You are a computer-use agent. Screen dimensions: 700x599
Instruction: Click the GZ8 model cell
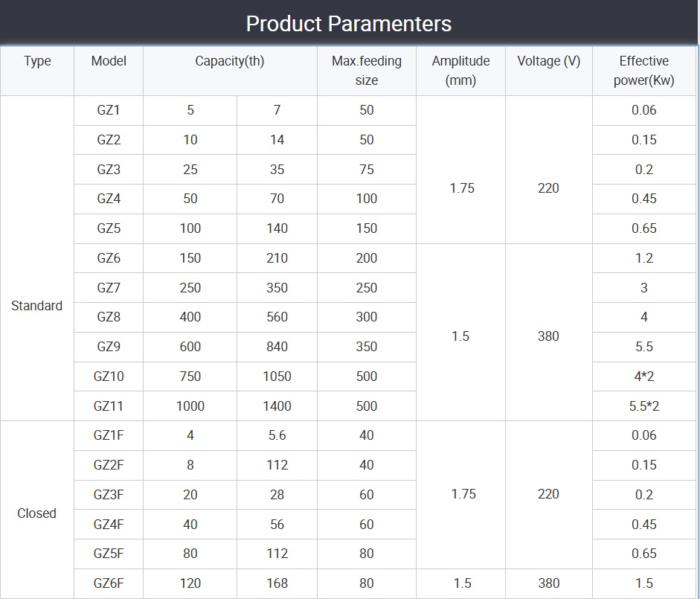[x=109, y=317]
